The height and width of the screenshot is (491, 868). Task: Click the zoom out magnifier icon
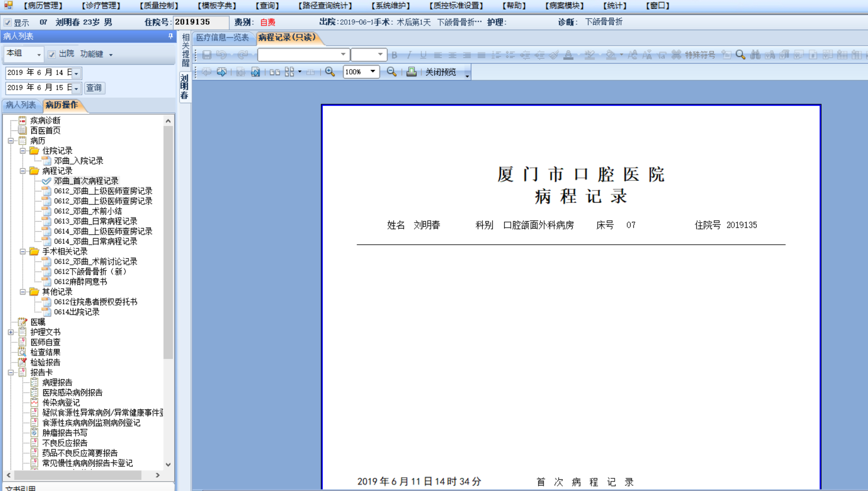pos(391,72)
